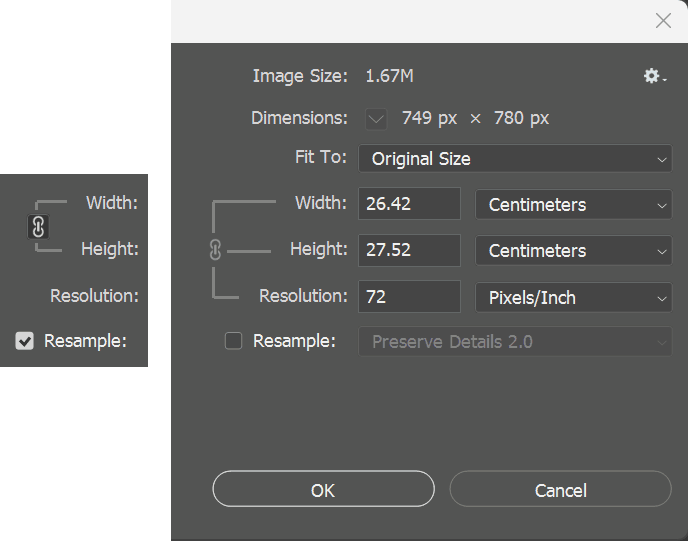The image size is (688, 543).
Task: Click the Height label in left inset
Action: [x=110, y=249]
